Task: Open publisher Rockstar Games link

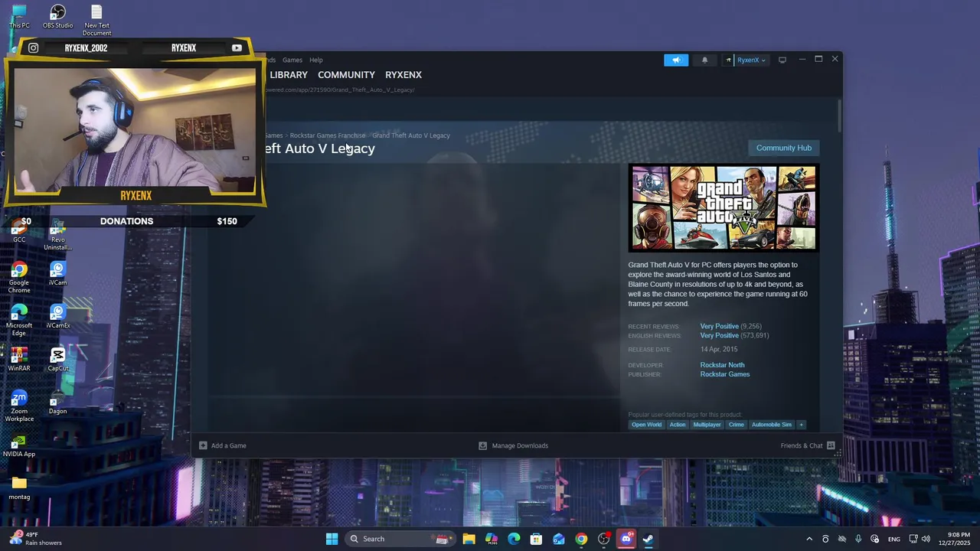Action: coord(724,374)
